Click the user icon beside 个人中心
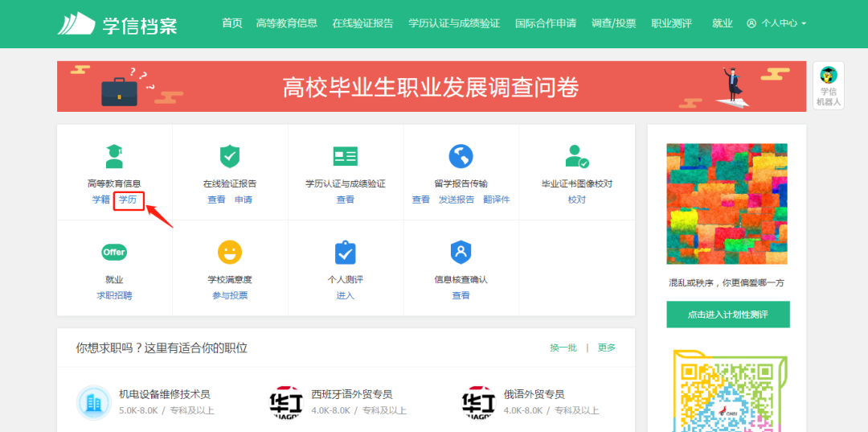 (751, 23)
